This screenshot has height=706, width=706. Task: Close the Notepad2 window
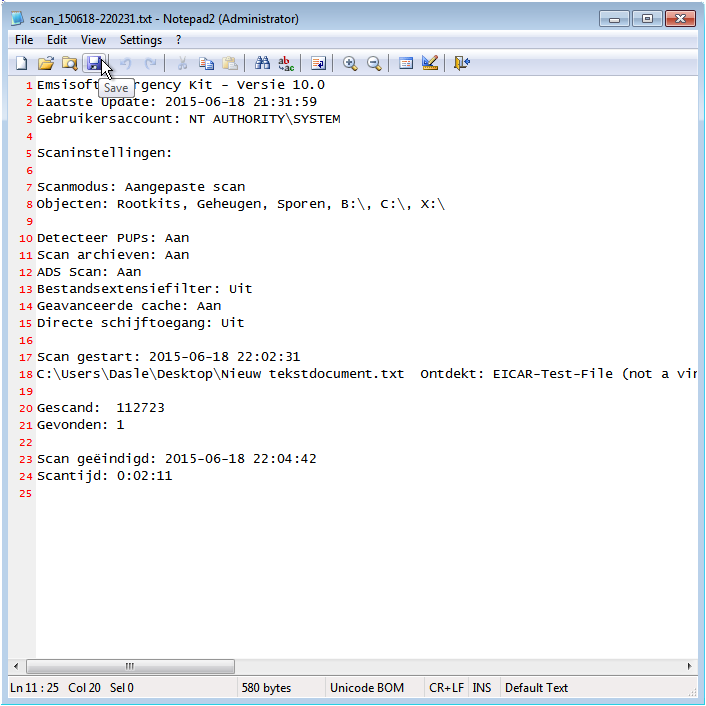tap(680, 19)
